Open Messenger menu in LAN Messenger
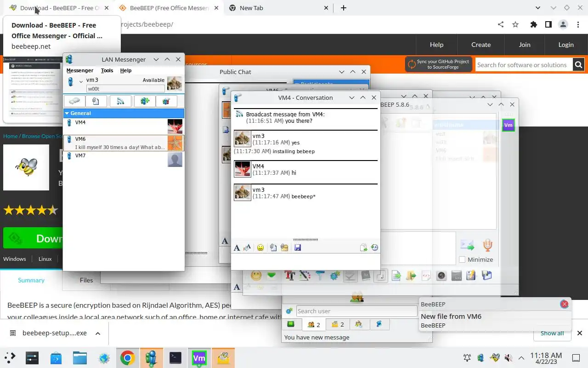588x368 pixels. (80, 70)
